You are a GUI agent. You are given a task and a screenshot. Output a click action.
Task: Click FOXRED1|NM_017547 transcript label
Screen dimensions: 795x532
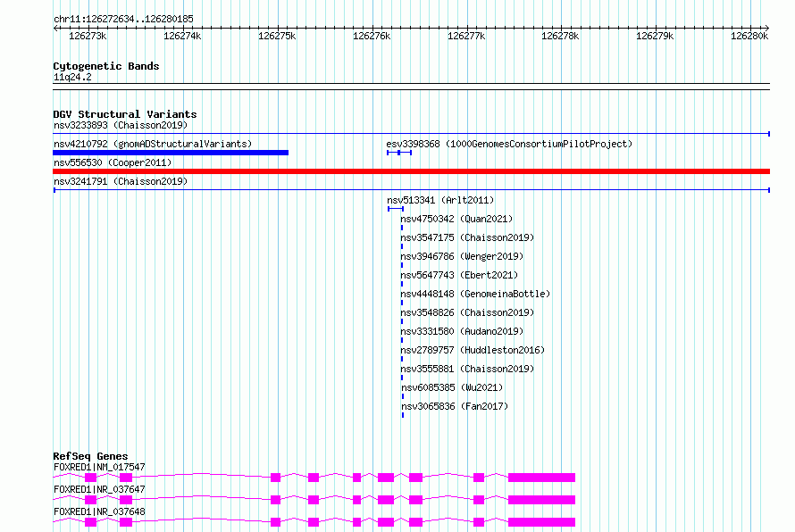tap(99, 467)
